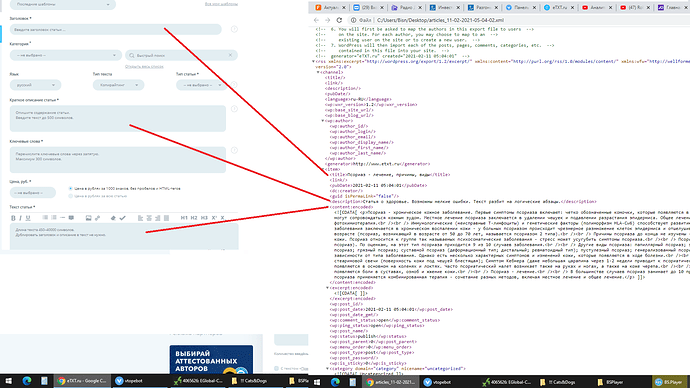Viewport: 690px width, 388px height.
Task: Collapse the channel node in XML tree
Action: click(318, 72)
